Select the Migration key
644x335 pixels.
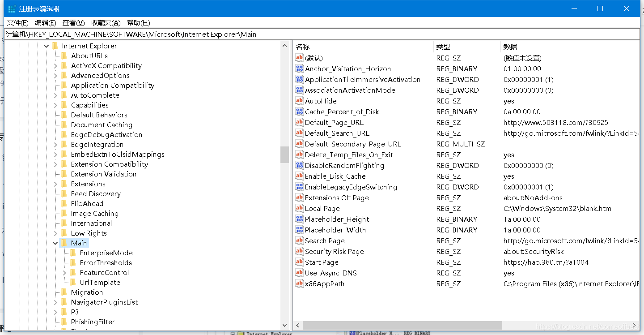[87, 292]
